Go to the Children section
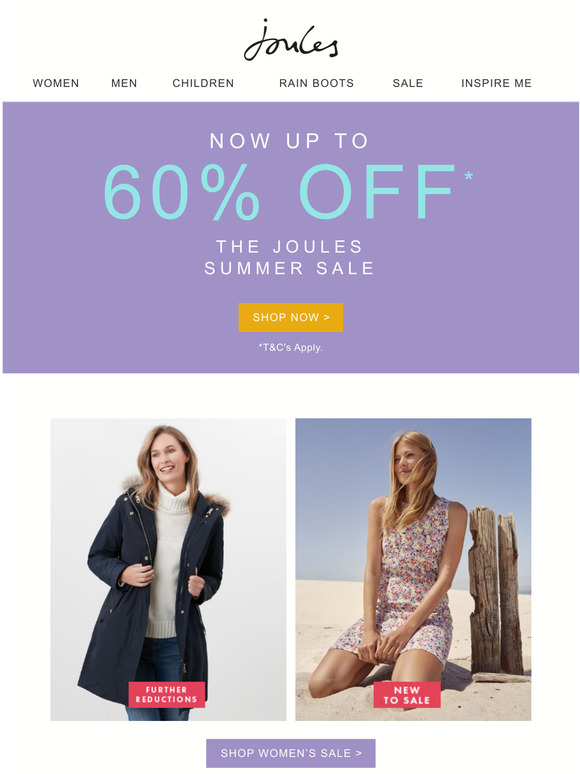This screenshot has height=774, width=580. click(203, 83)
